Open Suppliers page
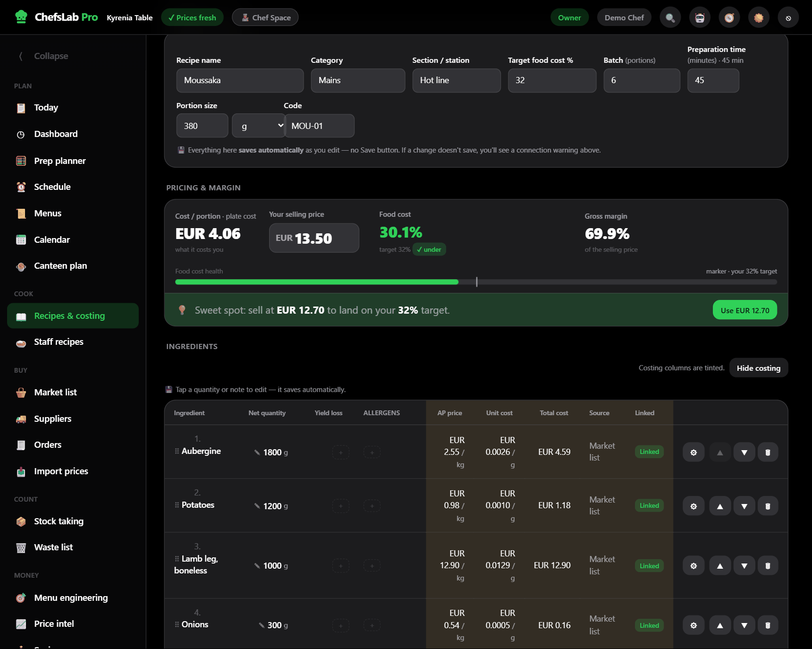Image resolution: width=812 pixels, height=649 pixels. click(x=73, y=419)
